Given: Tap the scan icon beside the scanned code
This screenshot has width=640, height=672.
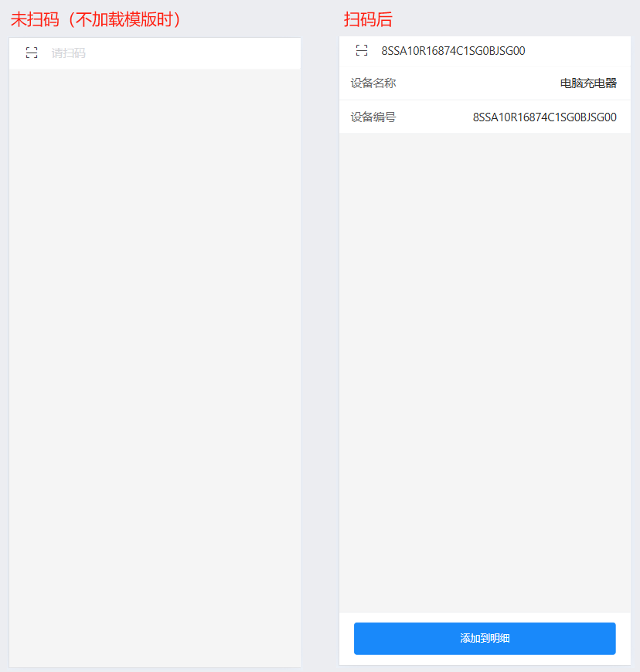Looking at the screenshot, I should 362,50.
